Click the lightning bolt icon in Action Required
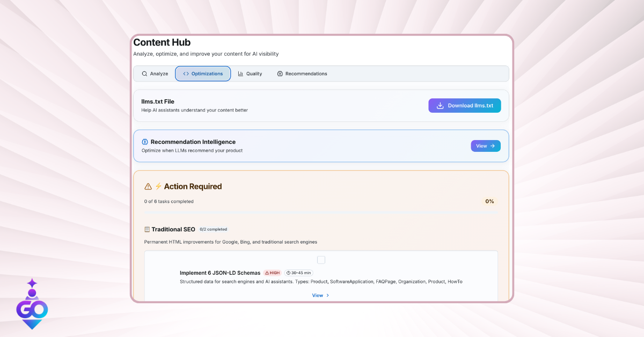Image resolution: width=644 pixels, height=337 pixels. click(158, 186)
